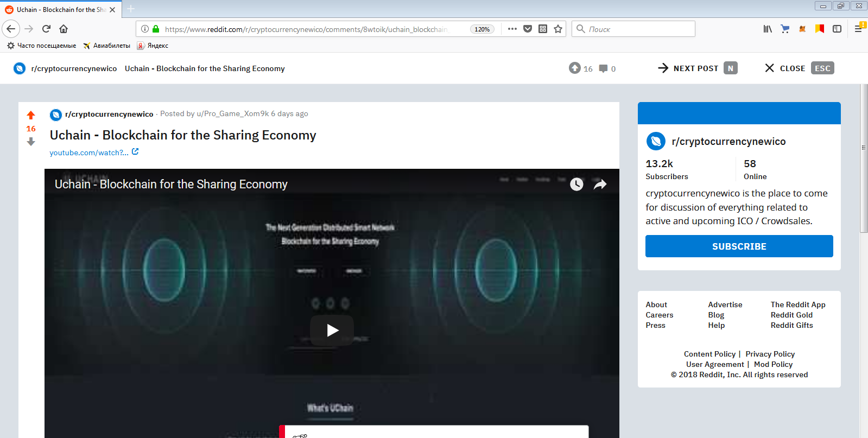Open r/cryptocurrencynewico in the sidebar card
Image resolution: width=868 pixels, height=438 pixels.
(x=728, y=142)
